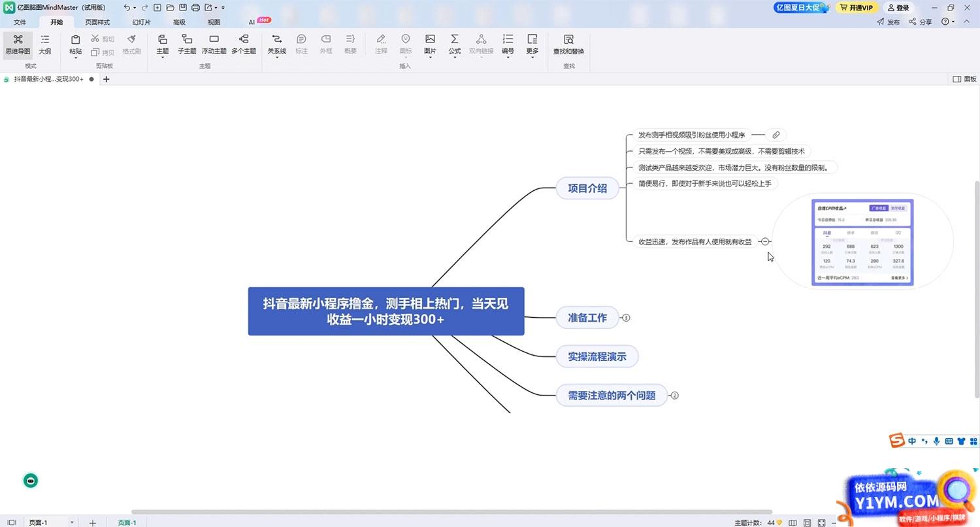The width and height of the screenshot is (980, 527).
Task: Click the 开通VIP button
Action: click(x=857, y=8)
